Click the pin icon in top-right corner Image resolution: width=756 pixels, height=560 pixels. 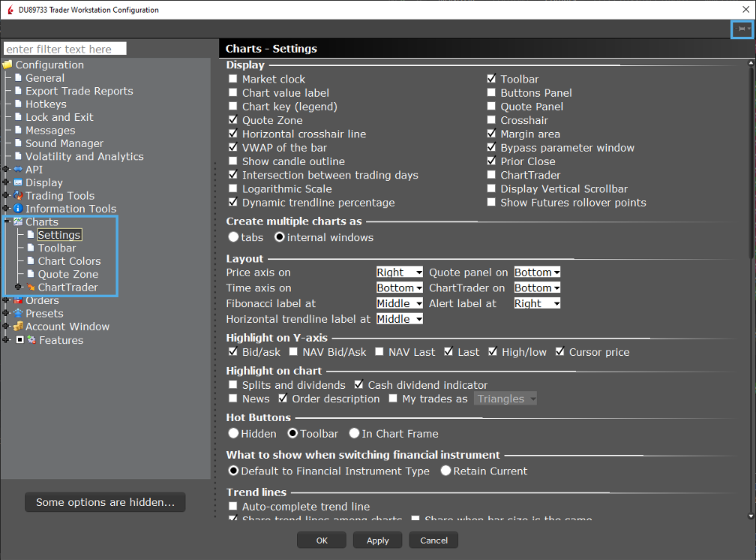(742, 29)
